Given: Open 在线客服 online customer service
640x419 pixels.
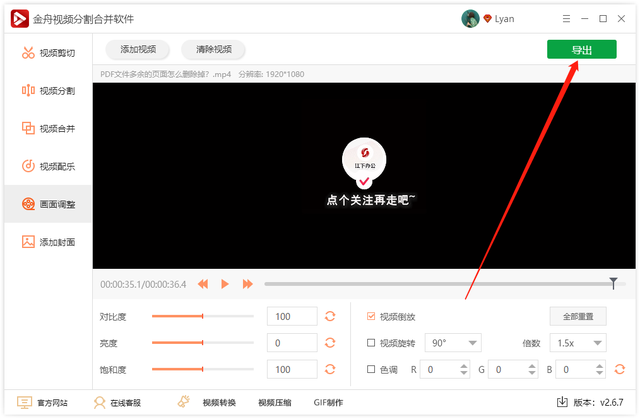Looking at the screenshot, I should tap(125, 403).
